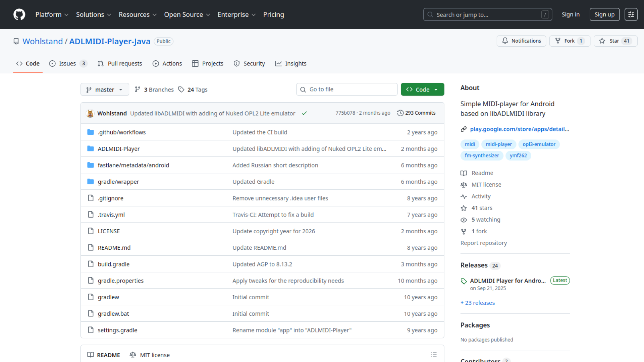Viewport: 644px width, 362px height.
Task: Click the Sign up button
Action: point(604,14)
